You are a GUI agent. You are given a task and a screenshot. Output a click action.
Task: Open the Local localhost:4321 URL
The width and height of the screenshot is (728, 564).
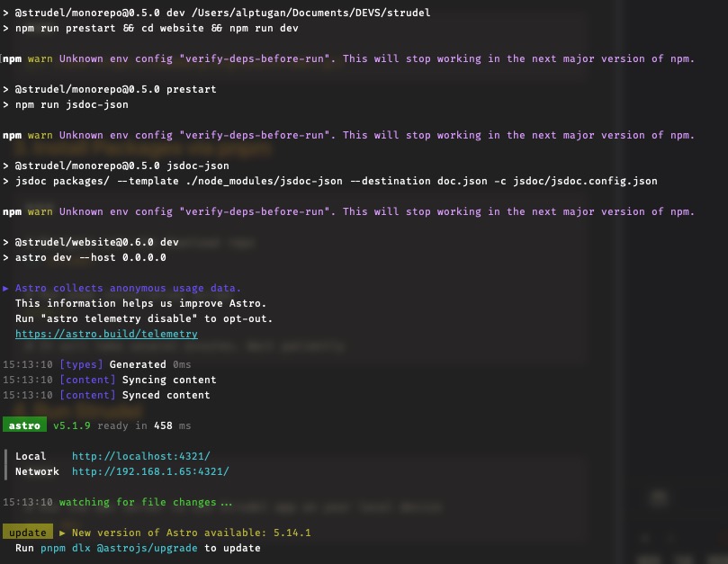point(140,456)
